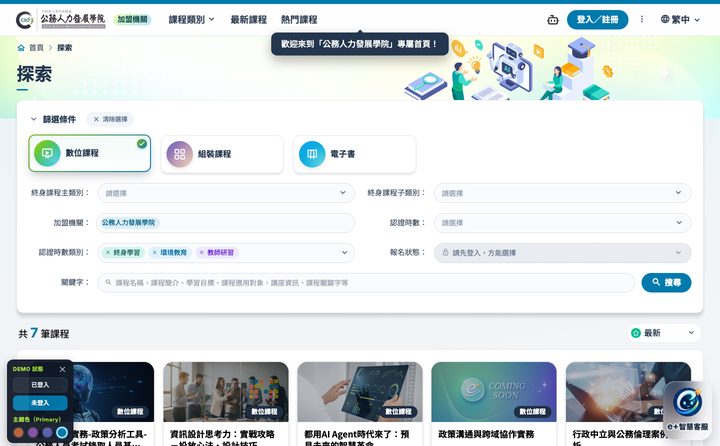
Task: Open the 繁中 language dropdown
Action: 681,19
